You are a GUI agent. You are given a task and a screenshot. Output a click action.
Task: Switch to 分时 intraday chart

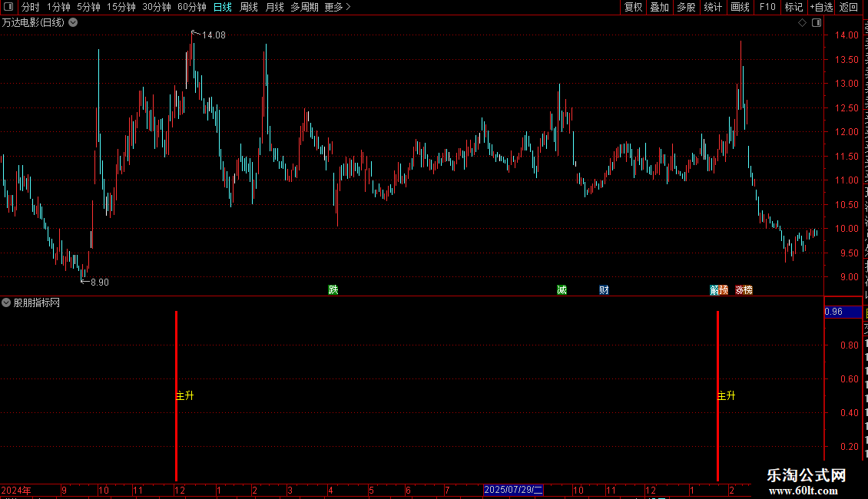31,7
